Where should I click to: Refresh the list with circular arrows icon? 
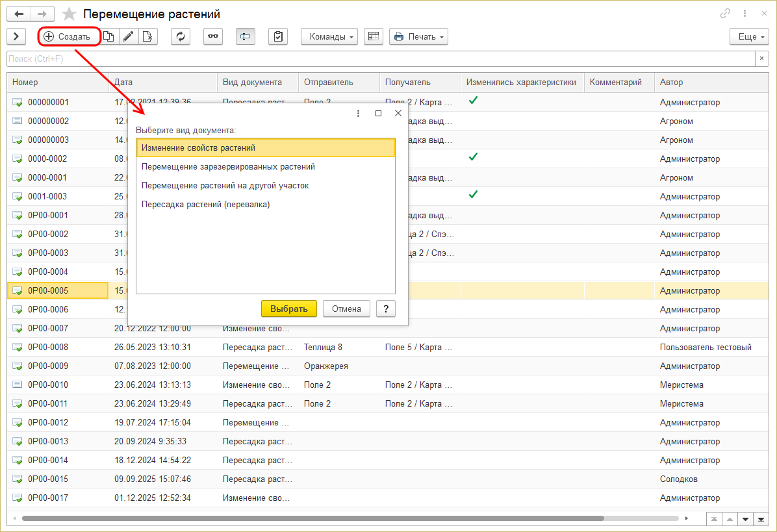point(181,37)
